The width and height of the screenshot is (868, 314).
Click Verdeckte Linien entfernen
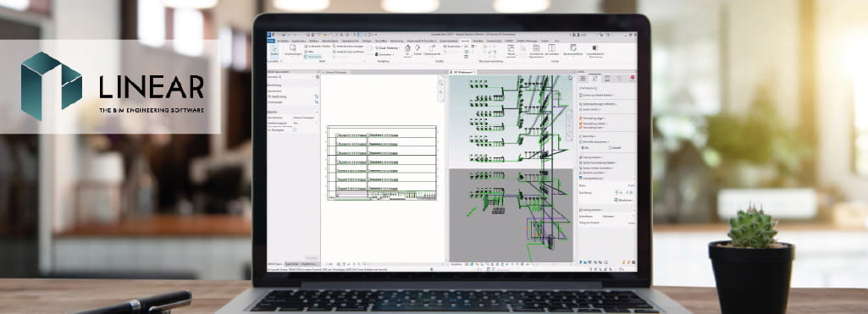point(349,52)
